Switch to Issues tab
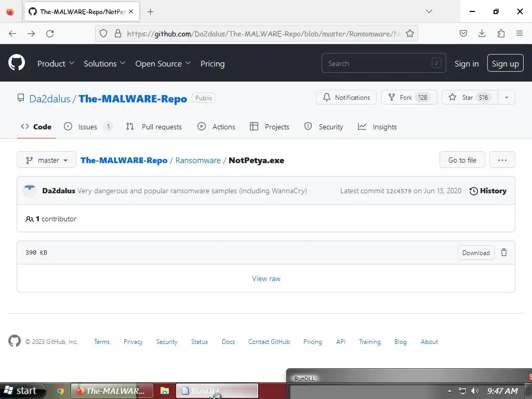The width and height of the screenshot is (532, 399). point(88,127)
